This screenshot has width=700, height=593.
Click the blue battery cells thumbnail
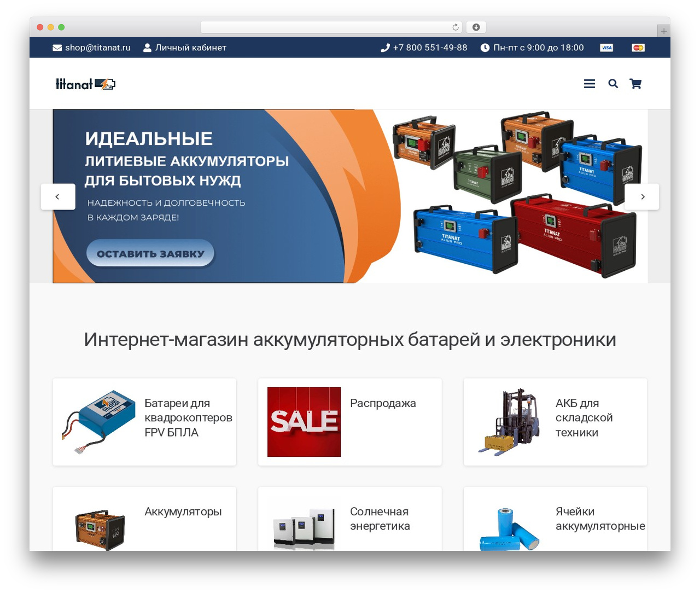[x=510, y=528]
